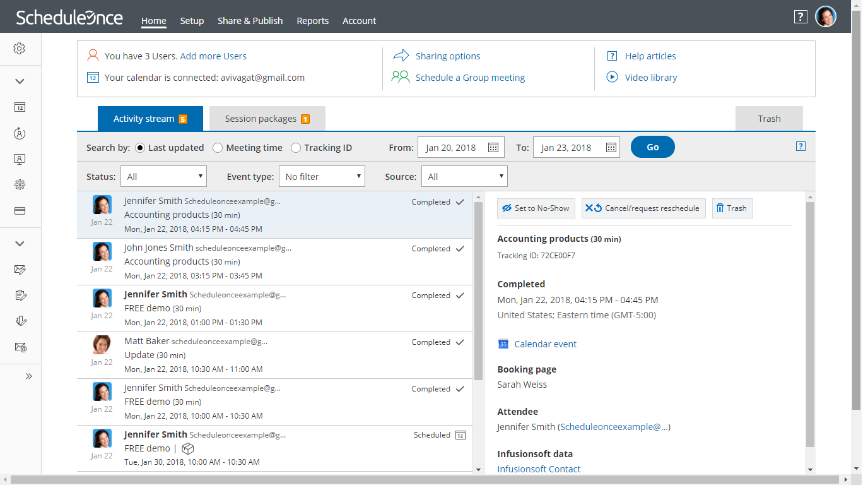Select the Last updated radio button
Viewport: 868px width, 490px height.
coord(139,148)
